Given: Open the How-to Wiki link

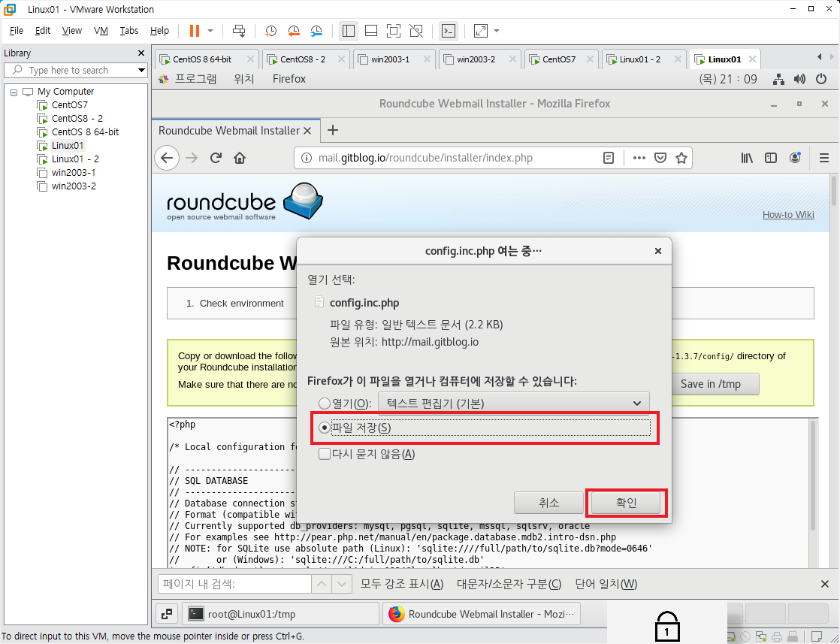Looking at the screenshot, I should 788,215.
